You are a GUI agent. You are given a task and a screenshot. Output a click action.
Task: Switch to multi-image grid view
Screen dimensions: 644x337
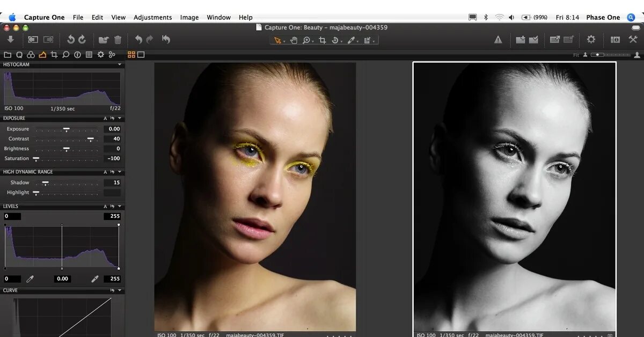[131, 55]
